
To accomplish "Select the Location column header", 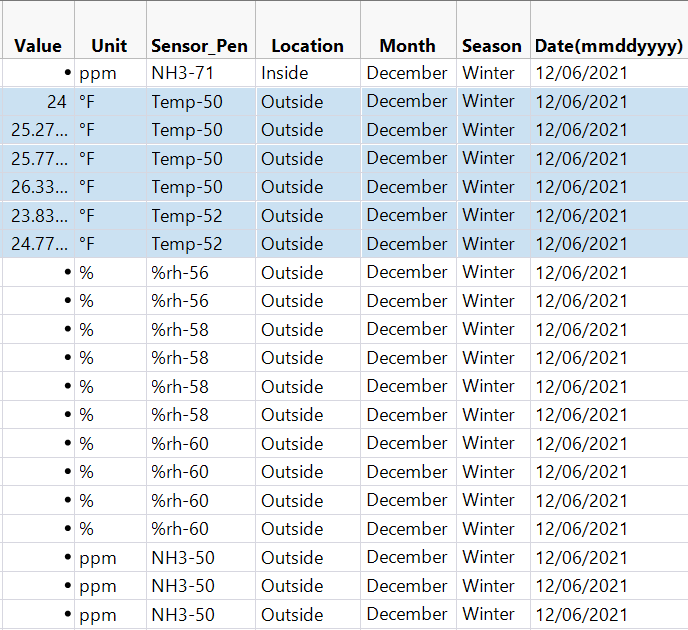I will 307,46.
